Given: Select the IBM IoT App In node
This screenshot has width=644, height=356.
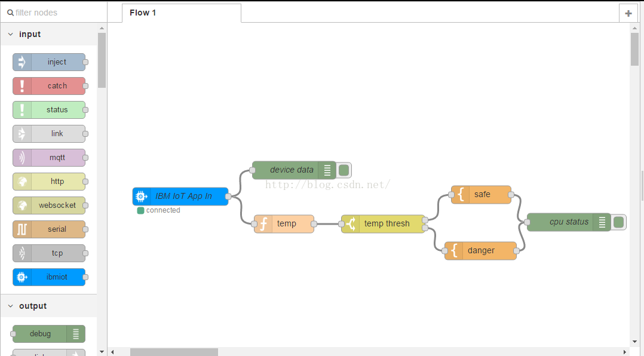Looking at the screenshot, I should coord(183,196).
